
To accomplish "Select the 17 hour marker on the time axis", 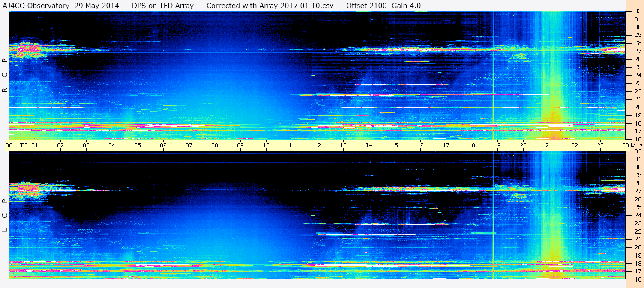I will (446, 145).
